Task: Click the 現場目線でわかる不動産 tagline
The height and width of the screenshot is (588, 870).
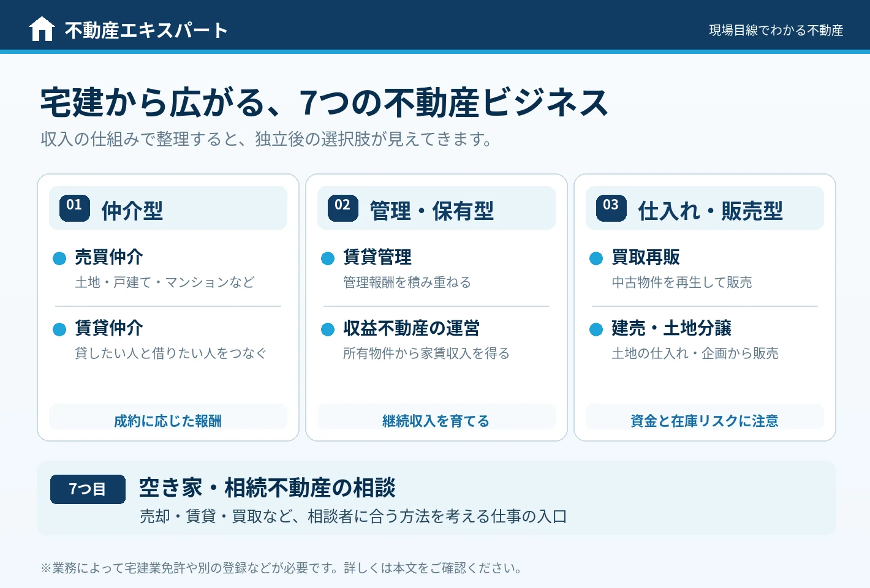Action: point(776,30)
